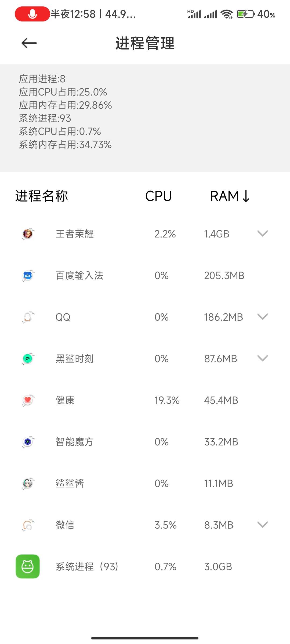
Task: Expand the QQ process chevron
Action: [263, 317]
